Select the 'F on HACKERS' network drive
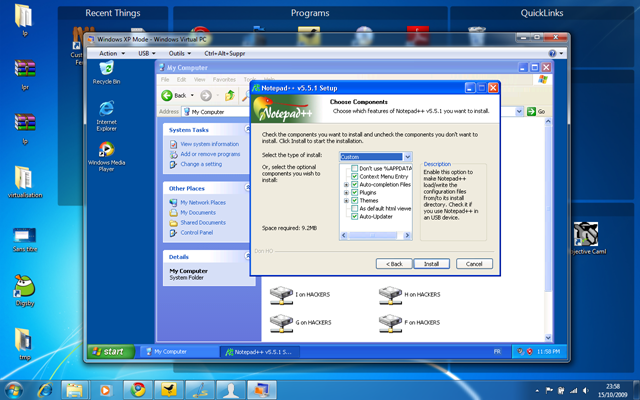The image size is (640, 400). tap(409, 322)
